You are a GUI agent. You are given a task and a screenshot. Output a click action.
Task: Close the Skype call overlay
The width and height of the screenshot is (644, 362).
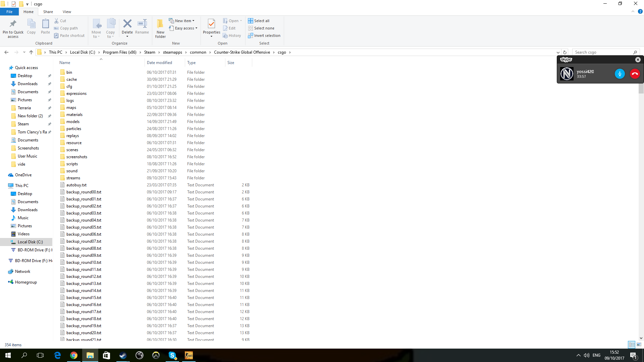pos(638,60)
